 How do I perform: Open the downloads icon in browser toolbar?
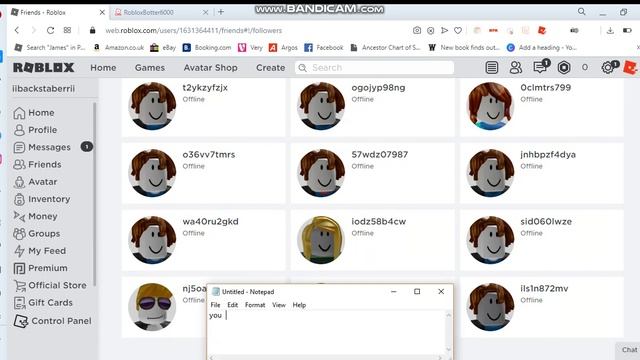tap(610, 30)
